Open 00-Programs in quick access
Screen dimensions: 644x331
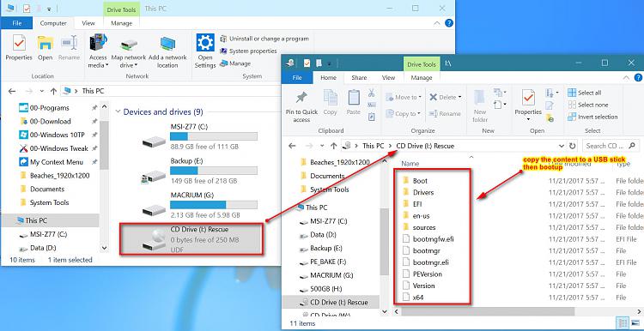49,108
